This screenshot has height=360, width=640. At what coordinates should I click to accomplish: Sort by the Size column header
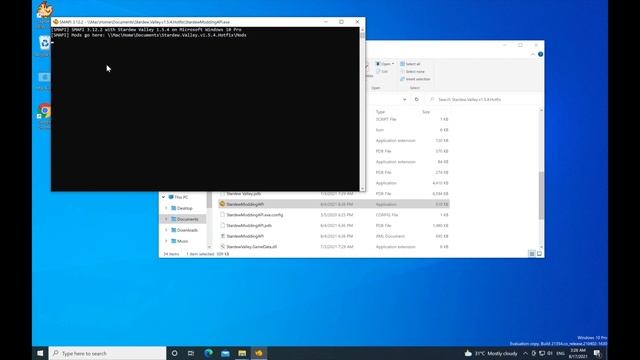click(426, 112)
